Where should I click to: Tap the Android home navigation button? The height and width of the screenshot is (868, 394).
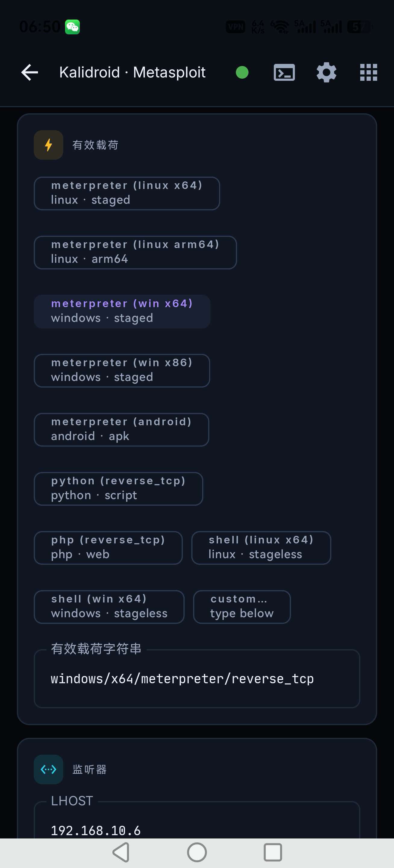click(197, 852)
